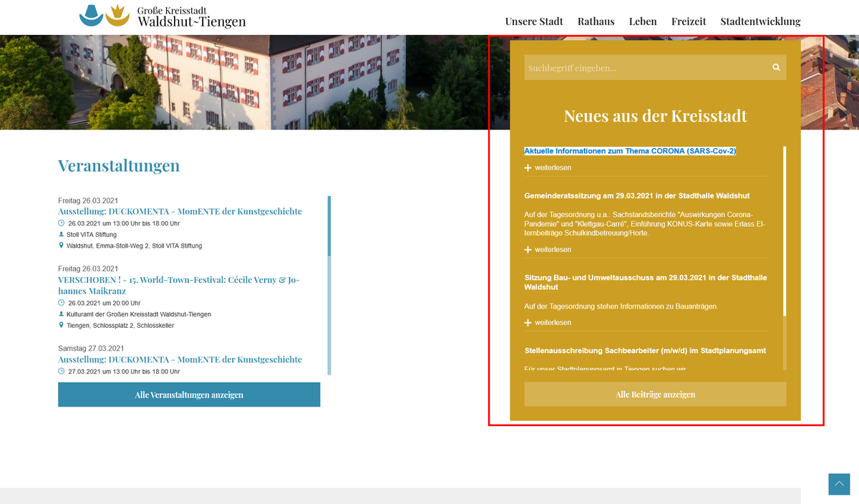Viewport: 859px width, 504px height.
Task: Click the Veranstaltungen list scrollbar
Action: tap(329, 285)
